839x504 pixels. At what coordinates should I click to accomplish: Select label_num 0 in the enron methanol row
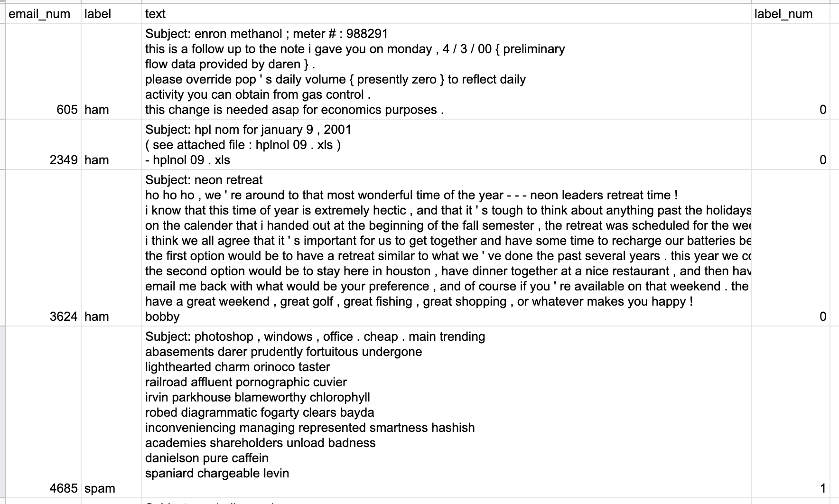(791, 71)
